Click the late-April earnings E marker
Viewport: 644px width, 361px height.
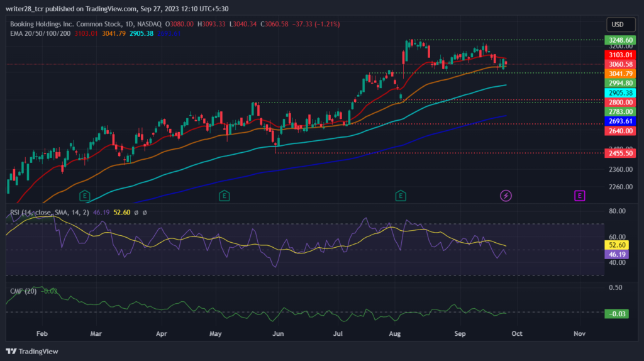coord(225,196)
